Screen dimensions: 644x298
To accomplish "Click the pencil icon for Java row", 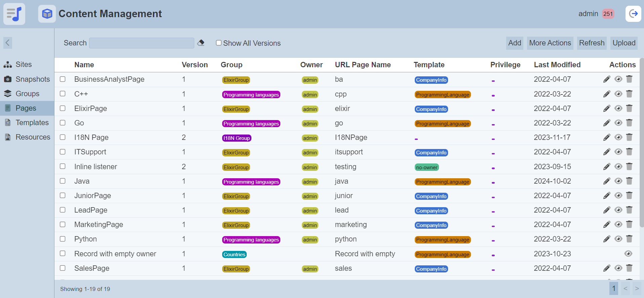I will (x=607, y=181).
